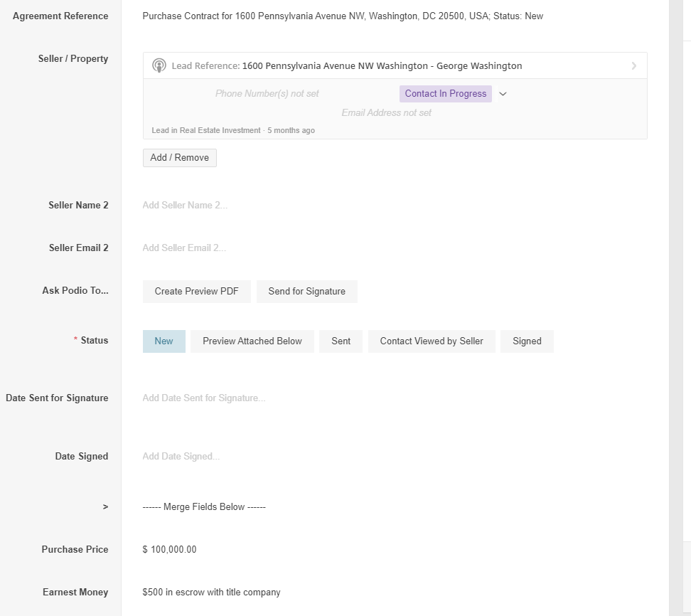Screen dimensions: 691x616
Task: Focus the Seller Name 2 field
Action: coord(185,206)
